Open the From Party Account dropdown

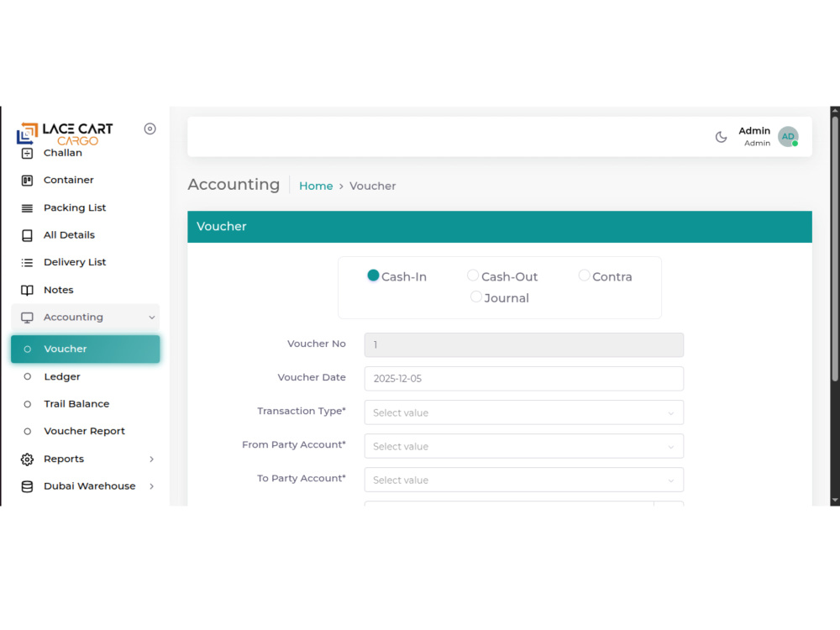[524, 446]
